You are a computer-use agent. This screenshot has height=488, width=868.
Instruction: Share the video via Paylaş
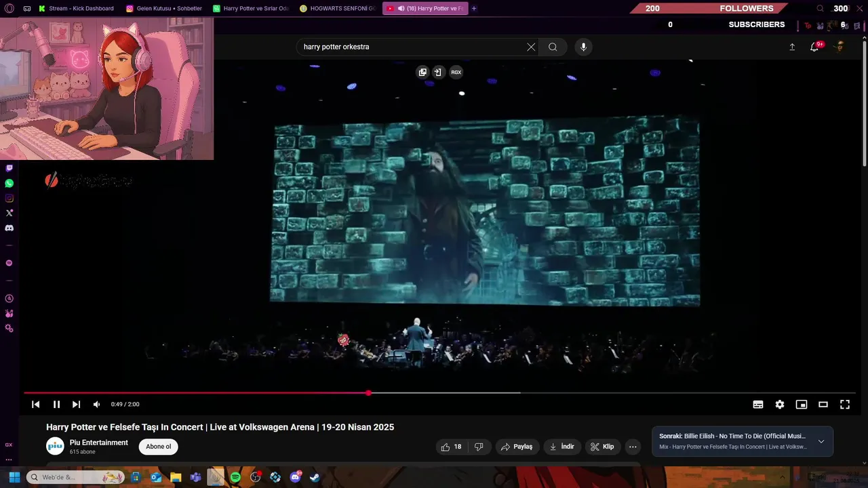tap(517, 447)
